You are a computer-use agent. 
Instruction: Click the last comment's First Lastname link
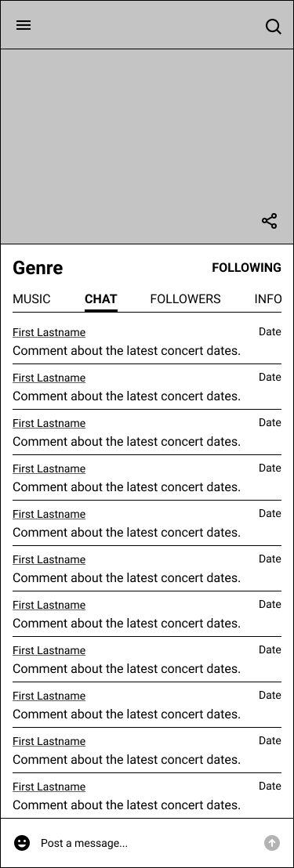point(49,787)
